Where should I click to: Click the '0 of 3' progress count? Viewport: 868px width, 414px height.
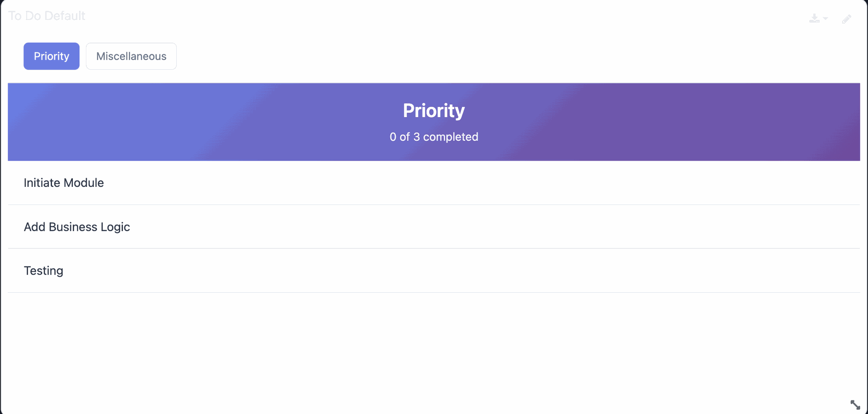pyautogui.click(x=405, y=137)
